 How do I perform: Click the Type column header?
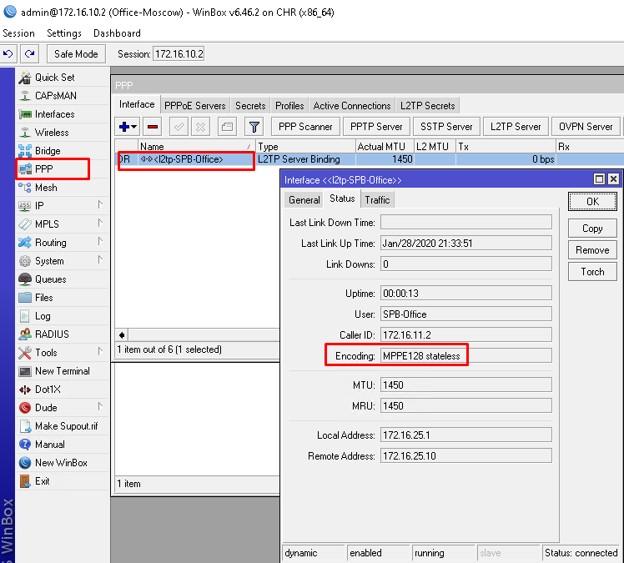(305, 146)
